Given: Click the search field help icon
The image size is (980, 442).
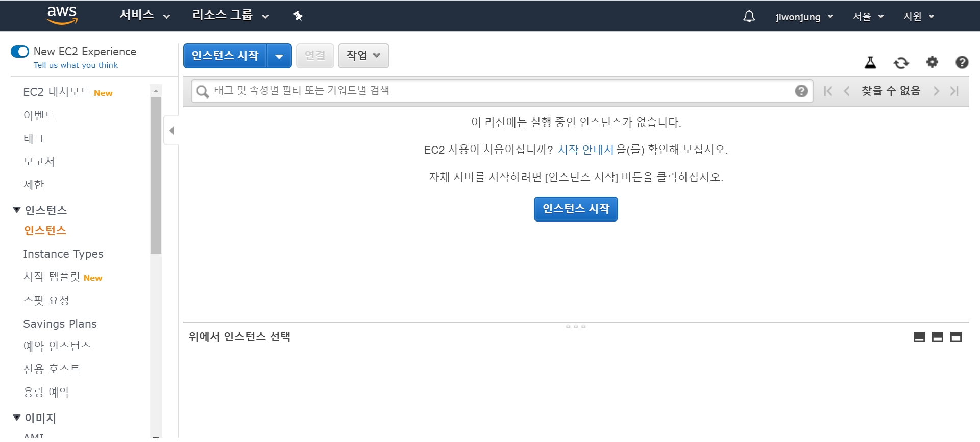Looking at the screenshot, I should 801,91.
